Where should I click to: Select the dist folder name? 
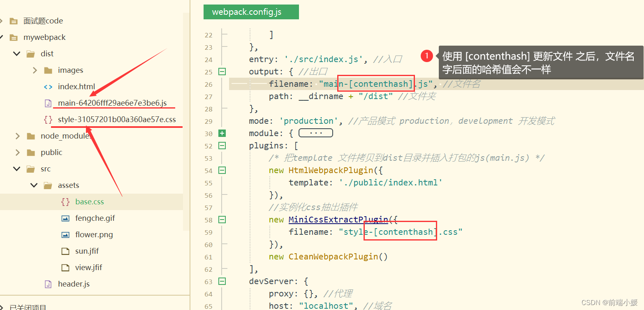tap(47, 53)
